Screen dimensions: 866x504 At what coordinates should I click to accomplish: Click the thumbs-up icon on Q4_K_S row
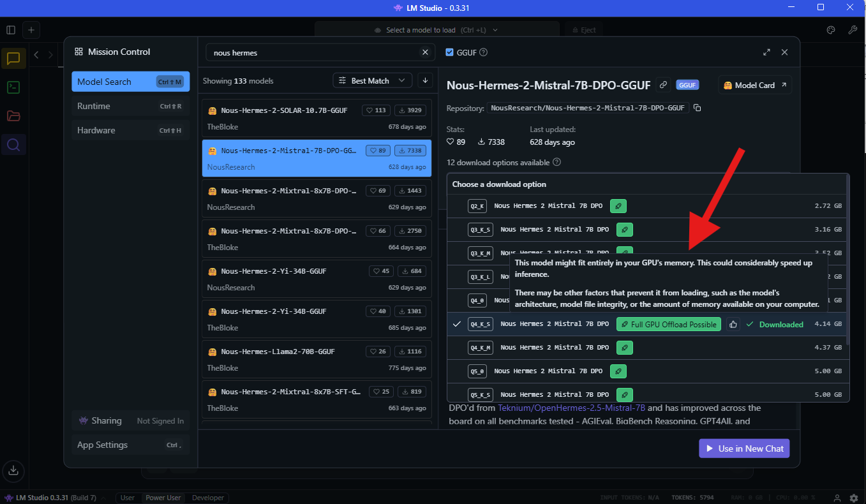click(x=733, y=324)
